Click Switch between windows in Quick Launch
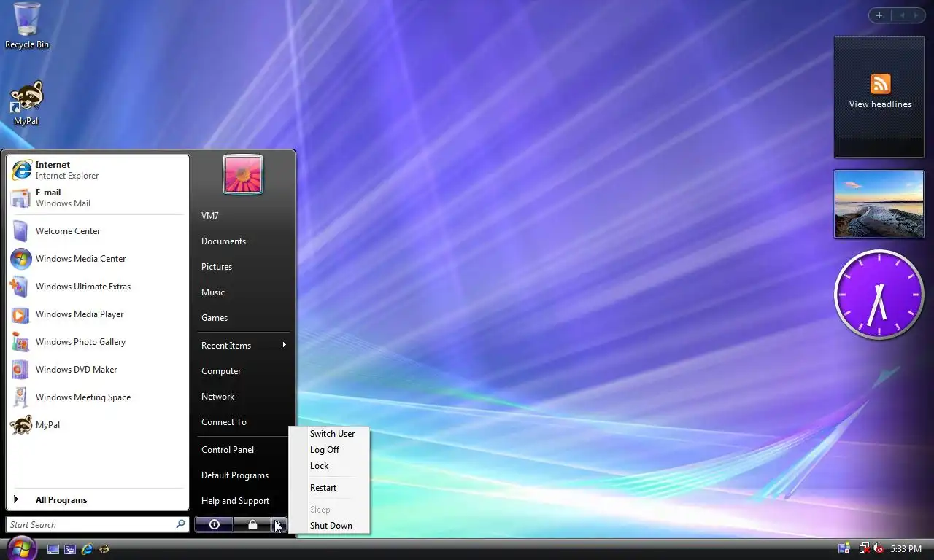 (x=70, y=549)
